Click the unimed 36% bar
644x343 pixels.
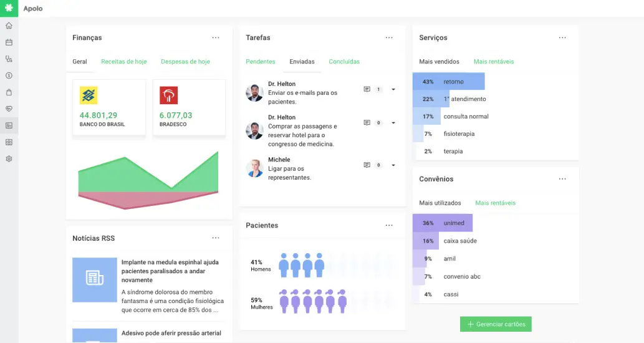pyautogui.click(x=443, y=223)
